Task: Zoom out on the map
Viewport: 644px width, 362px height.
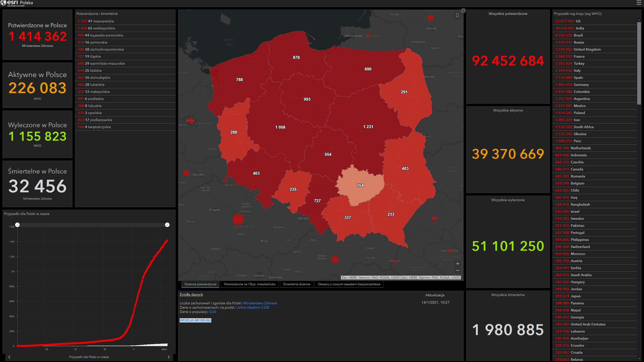Action: (458, 270)
